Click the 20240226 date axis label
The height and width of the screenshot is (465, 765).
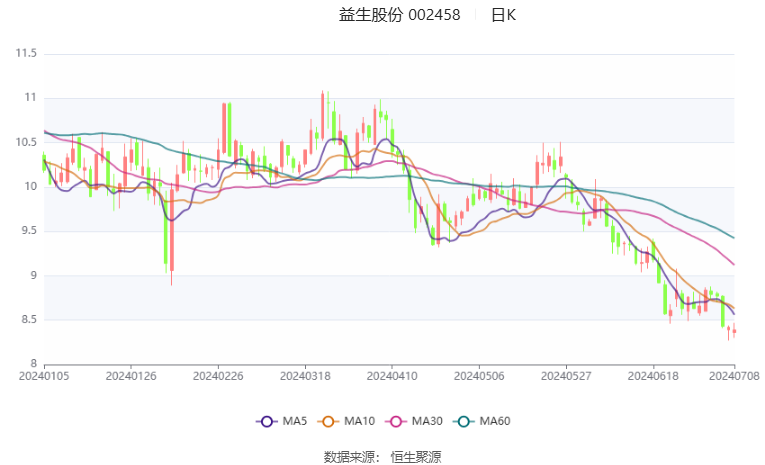pyautogui.click(x=218, y=376)
